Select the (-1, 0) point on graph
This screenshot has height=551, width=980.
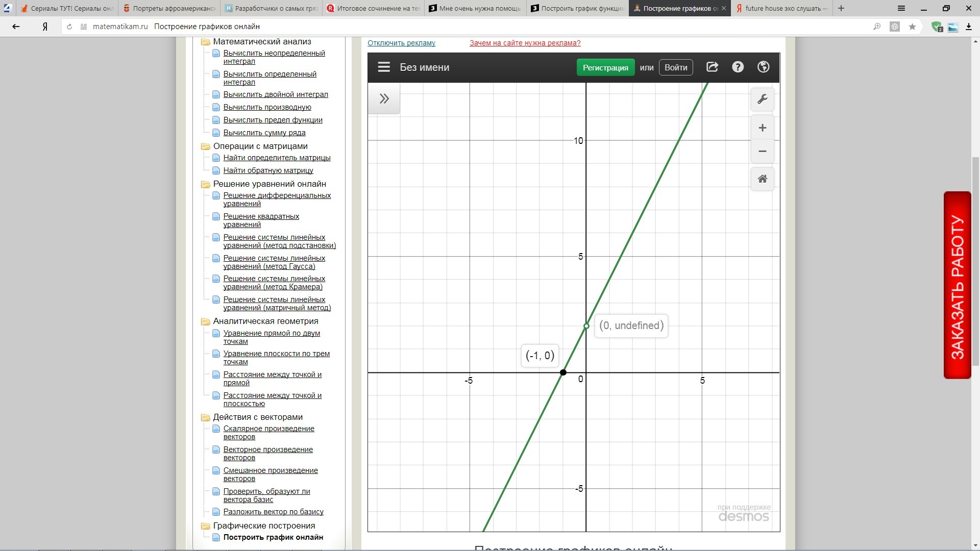[x=563, y=372]
